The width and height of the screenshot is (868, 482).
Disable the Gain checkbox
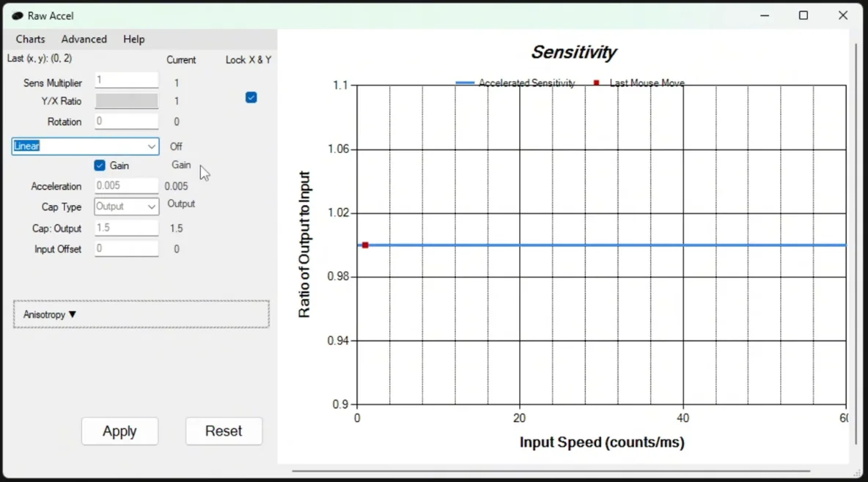tap(100, 165)
